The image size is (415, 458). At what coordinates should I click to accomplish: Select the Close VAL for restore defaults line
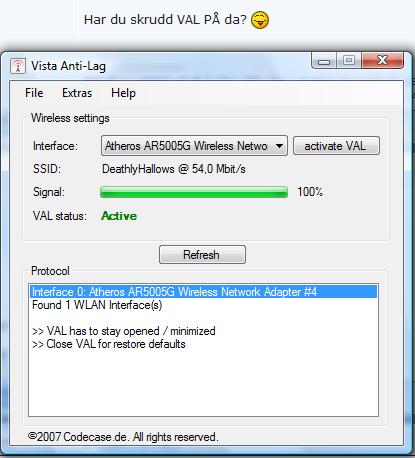[x=109, y=344]
